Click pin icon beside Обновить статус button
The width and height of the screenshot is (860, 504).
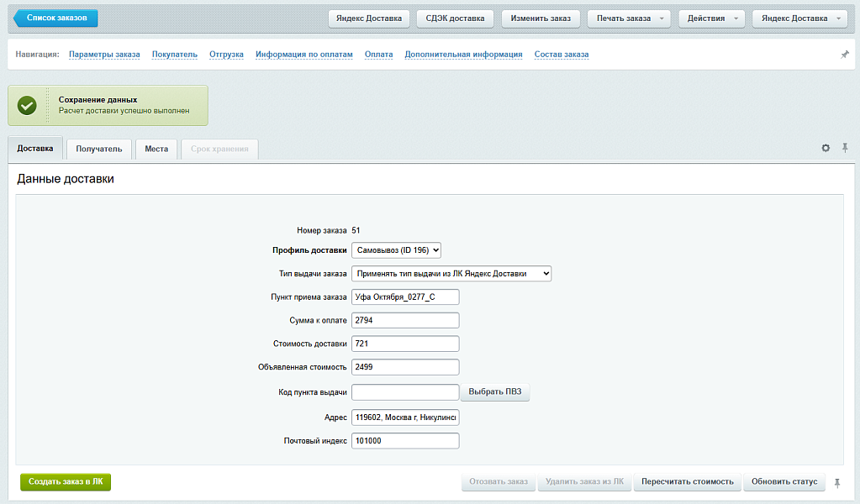pyautogui.click(x=836, y=482)
